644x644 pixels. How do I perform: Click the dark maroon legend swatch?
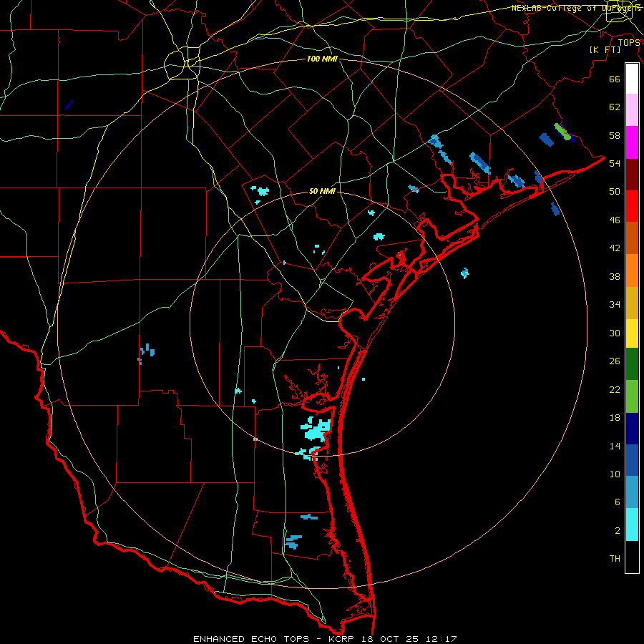click(632, 175)
